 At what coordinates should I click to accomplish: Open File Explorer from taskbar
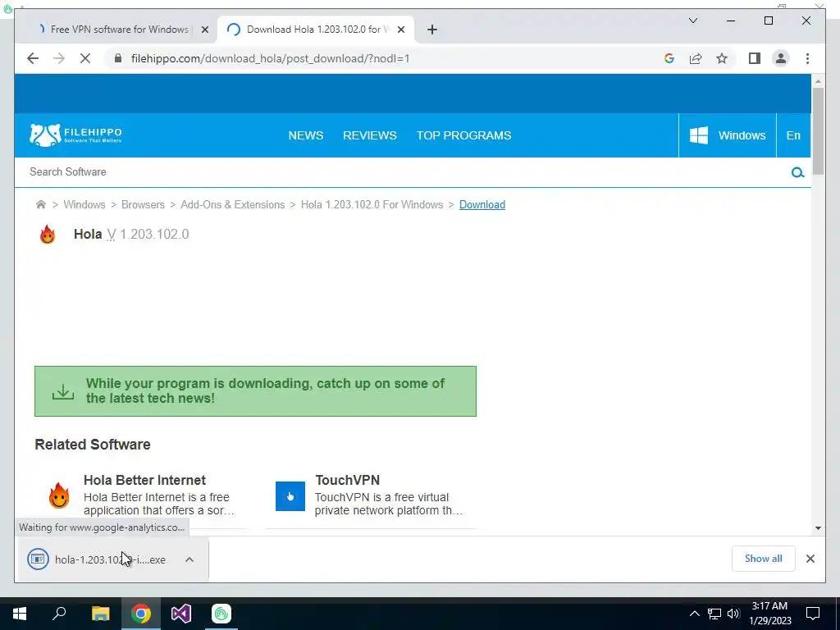click(100, 614)
